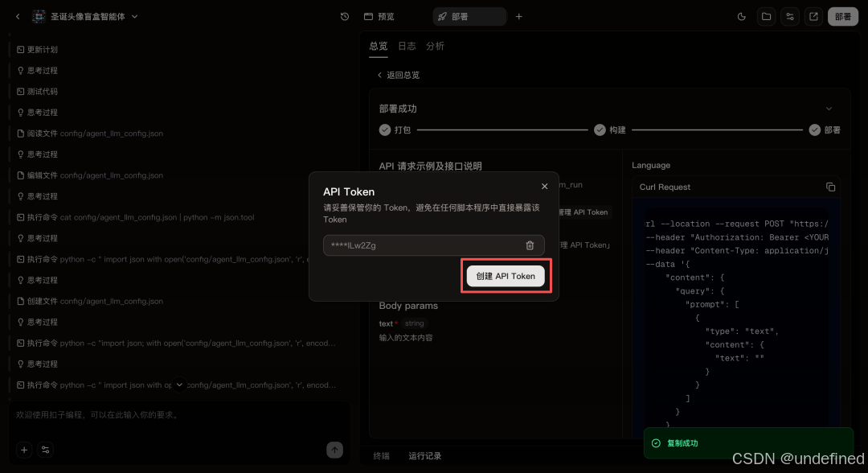Toggle dark mode moon icon
The height and width of the screenshot is (473, 868).
pos(742,17)
